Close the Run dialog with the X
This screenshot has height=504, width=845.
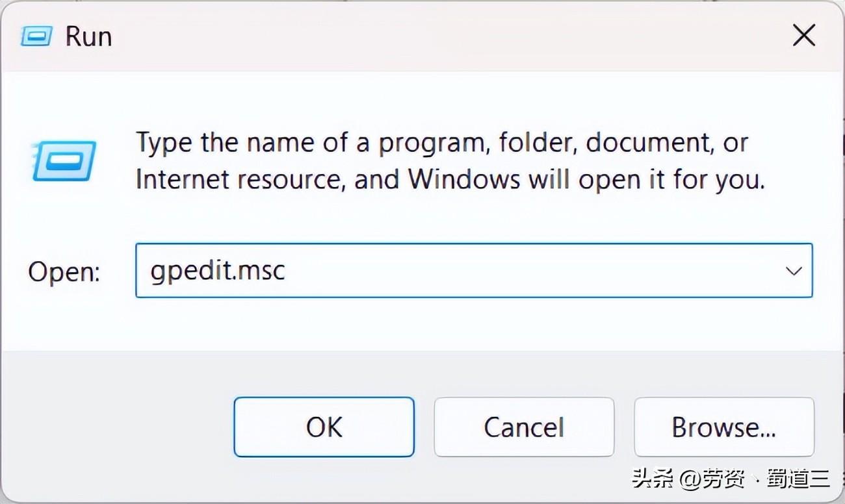click(x=804, y=36)
